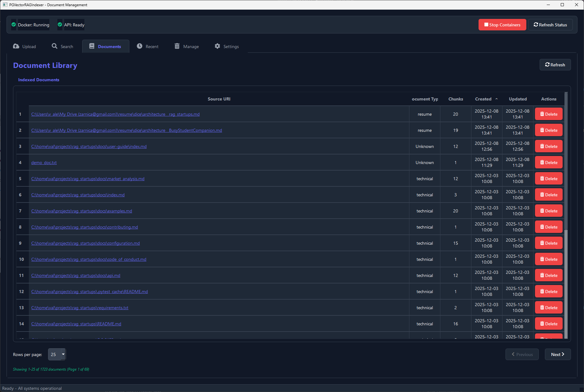Screen dimensions: 584x392
Task: Click the Refresh button in Document Library
Action: 555,65
